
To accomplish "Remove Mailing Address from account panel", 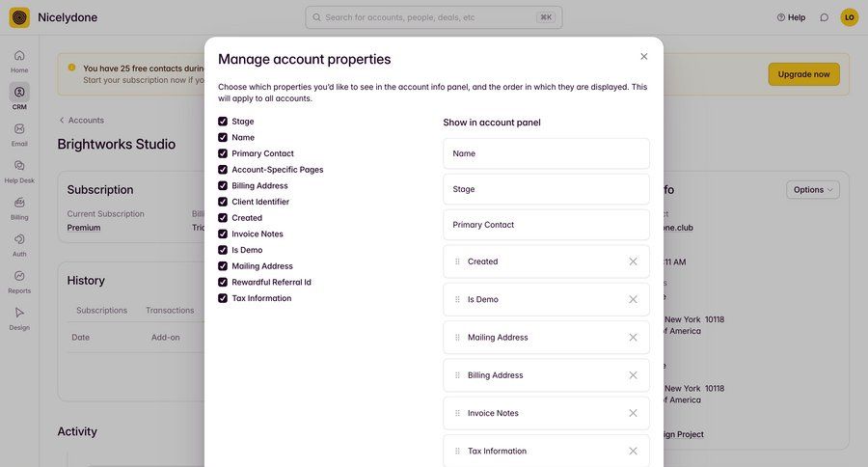I will 633,338.
